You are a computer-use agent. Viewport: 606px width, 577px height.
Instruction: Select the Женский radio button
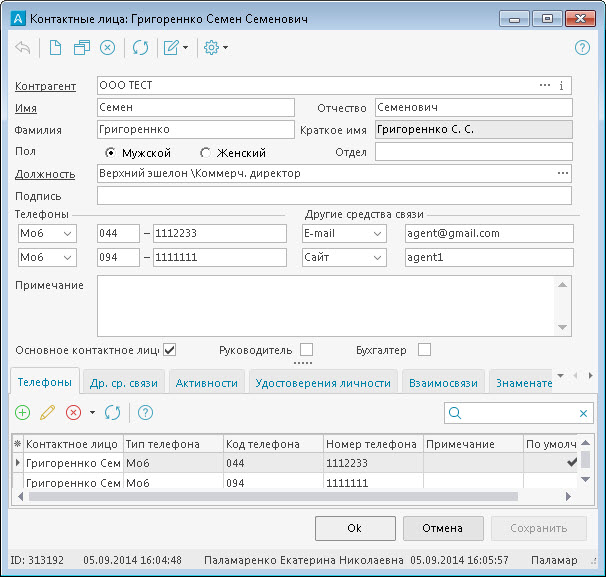(205, 153)
